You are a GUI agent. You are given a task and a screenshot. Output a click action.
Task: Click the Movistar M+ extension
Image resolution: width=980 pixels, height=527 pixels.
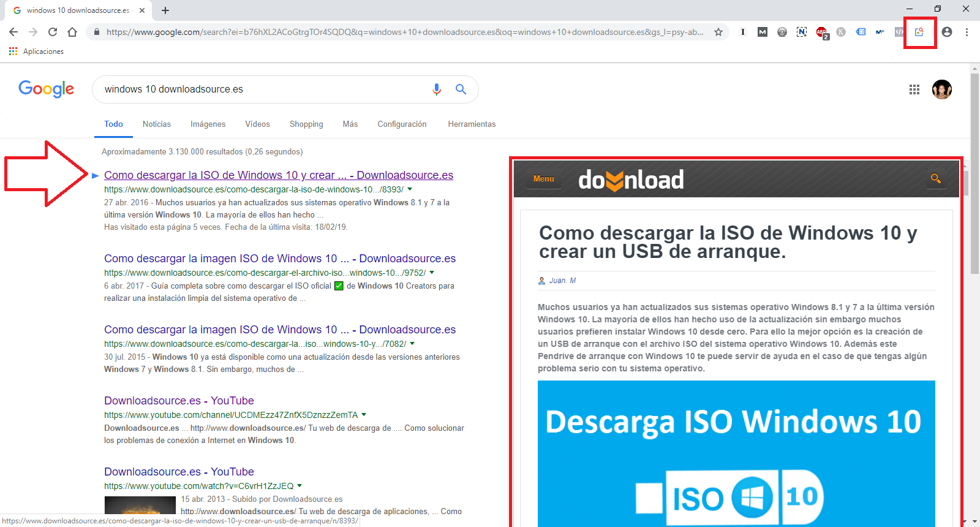880,32
